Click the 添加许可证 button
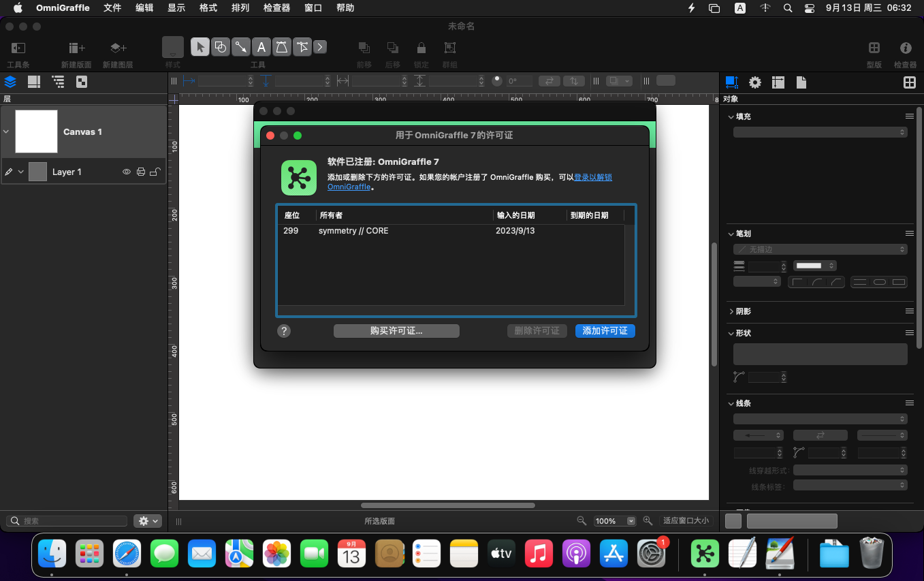Image resolution: width=924 pixels, height=581 pixels. coord(605,331)
